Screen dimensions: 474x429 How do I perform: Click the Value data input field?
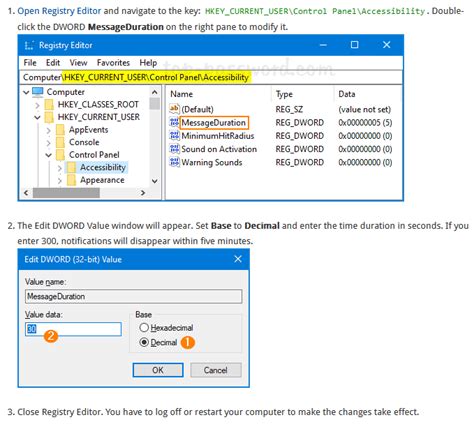tap(73, 329)
